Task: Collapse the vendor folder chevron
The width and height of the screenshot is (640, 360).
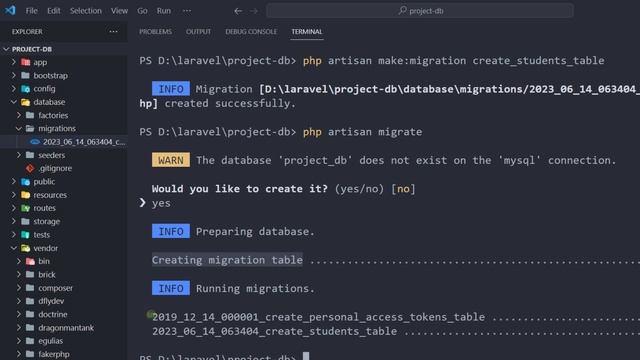Action: [13, 248]
